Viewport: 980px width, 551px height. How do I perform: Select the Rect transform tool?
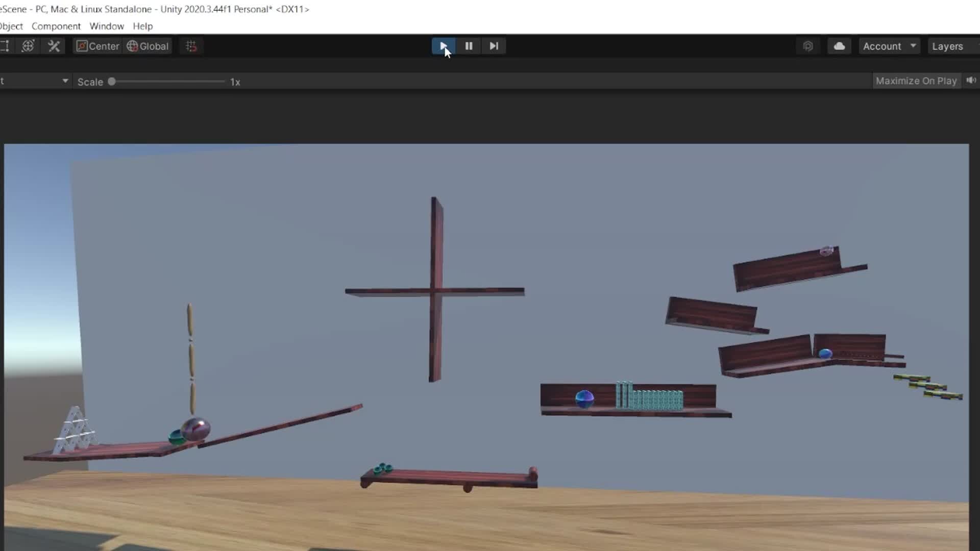pos(5,46)
